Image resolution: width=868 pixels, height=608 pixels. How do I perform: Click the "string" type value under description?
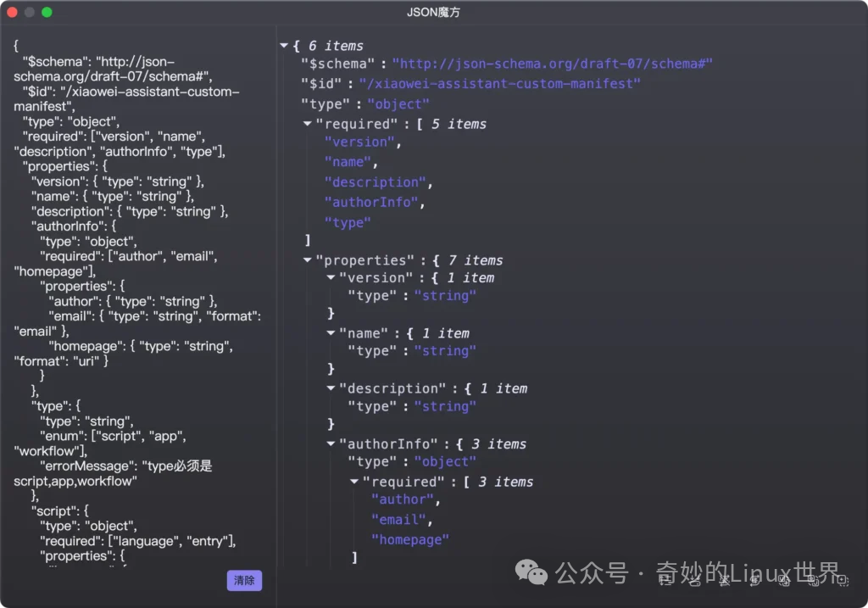pyautogui.click(x=445, y=406)
